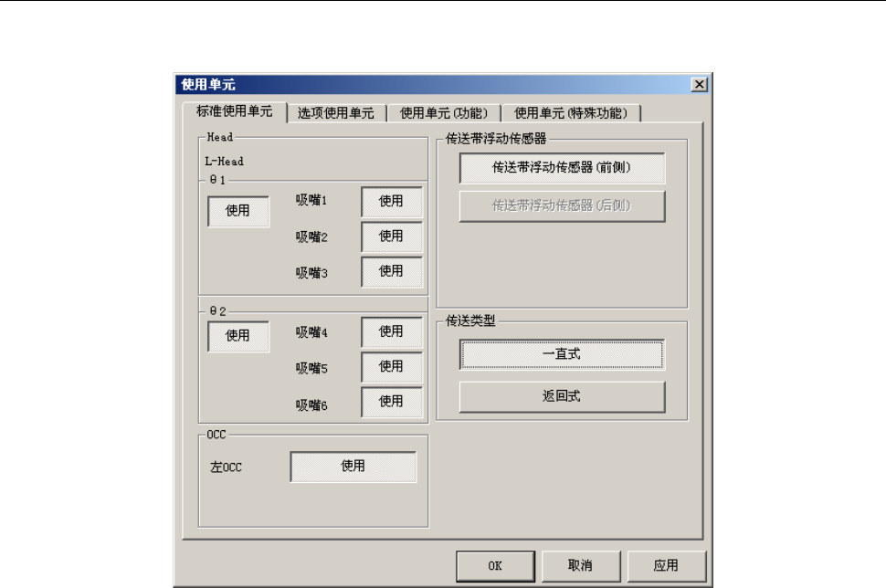886x588 pixels.
Task: Toggle 使用 for 吸嘴4
Action: click(x=392, y=332)
